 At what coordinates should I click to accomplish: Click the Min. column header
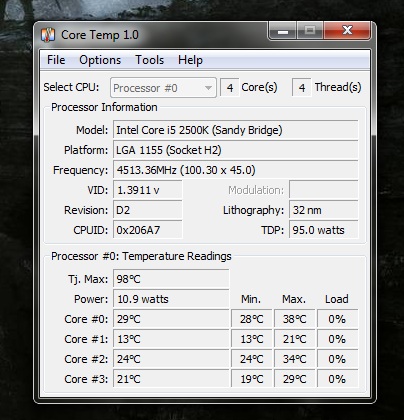coord(251,299)
